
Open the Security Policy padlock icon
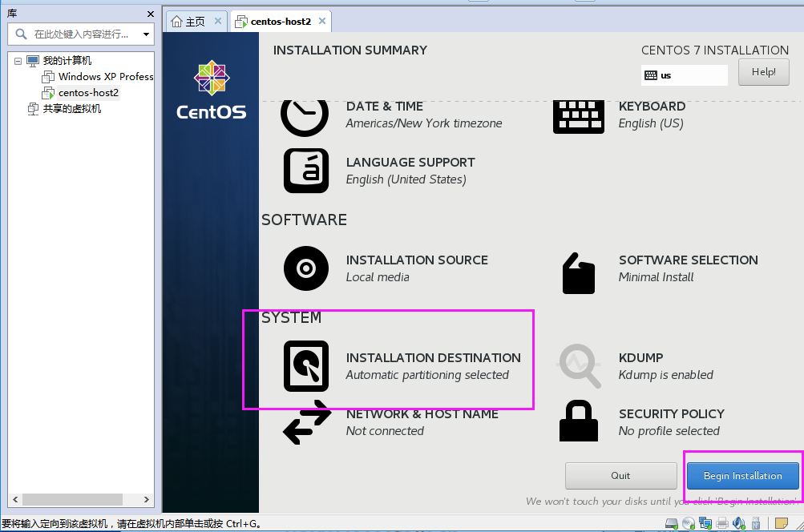click(x=579, y=421)
